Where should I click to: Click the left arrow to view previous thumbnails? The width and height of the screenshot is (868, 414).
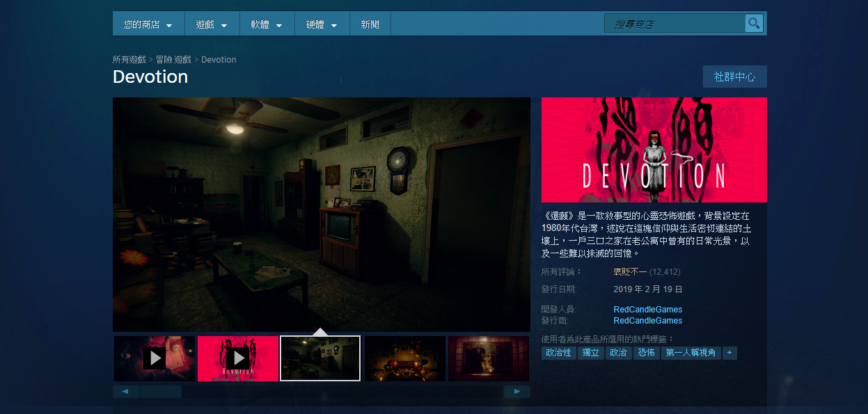[x=125, y=391]
